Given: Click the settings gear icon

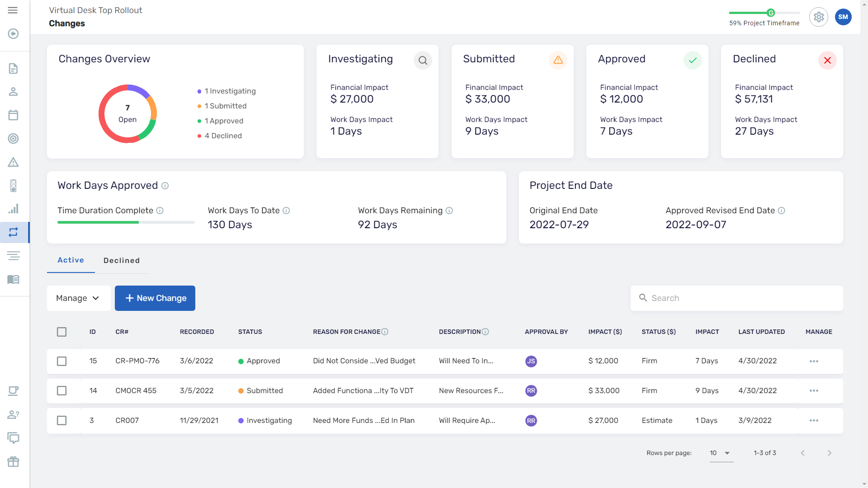Looking at the screenshot, I should coord(818,17).
